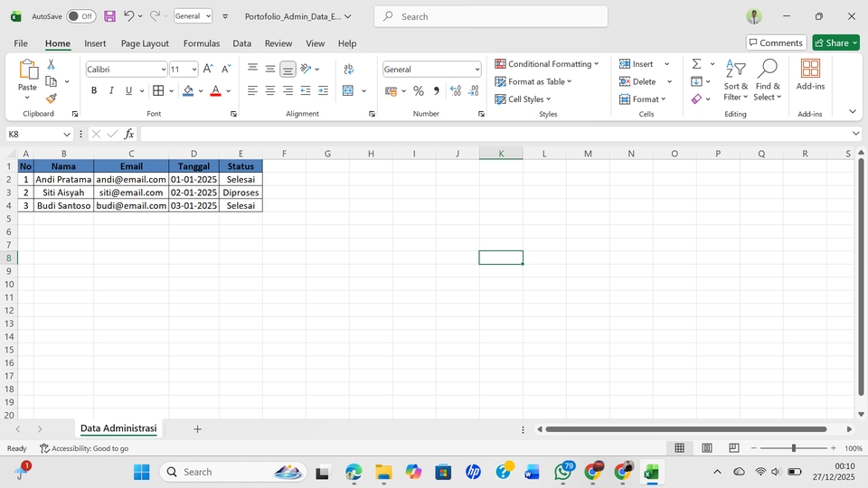868x488 pixels.
Task: Apply Percent Style number format
Action: 419,90
